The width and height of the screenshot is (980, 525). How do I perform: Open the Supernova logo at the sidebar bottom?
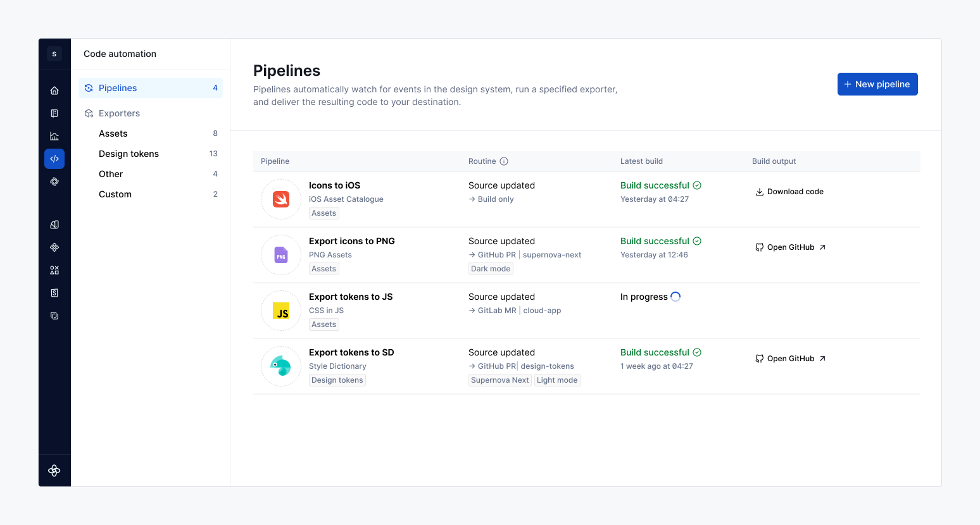pyautogui.click(x=54, y=471)
